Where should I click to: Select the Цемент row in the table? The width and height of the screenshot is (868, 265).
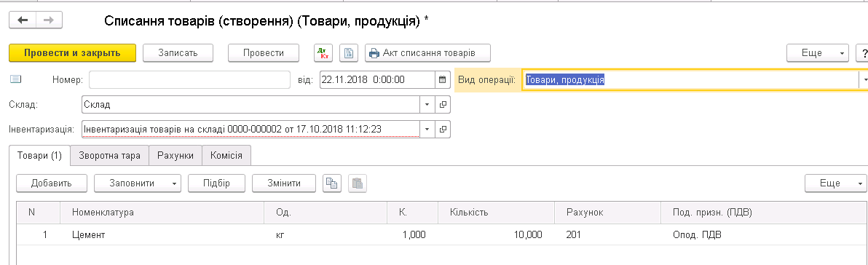[x=442, y=235]
